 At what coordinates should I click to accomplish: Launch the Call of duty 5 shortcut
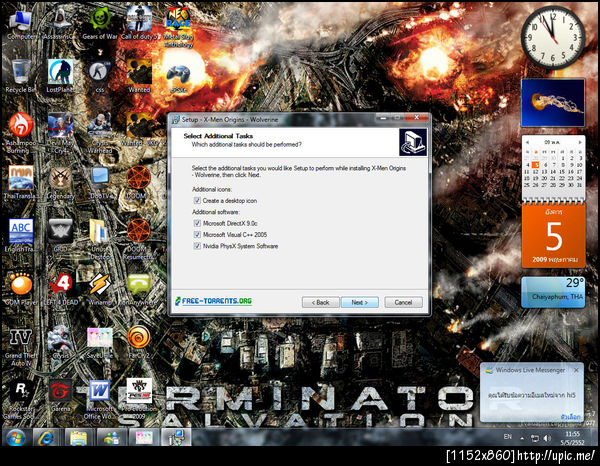pos(139,24)
